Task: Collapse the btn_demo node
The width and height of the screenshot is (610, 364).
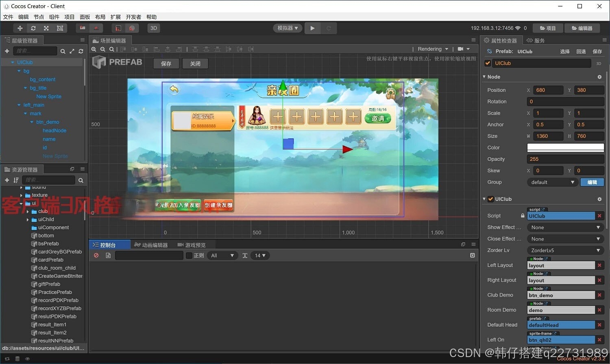Action: [32, 122]
